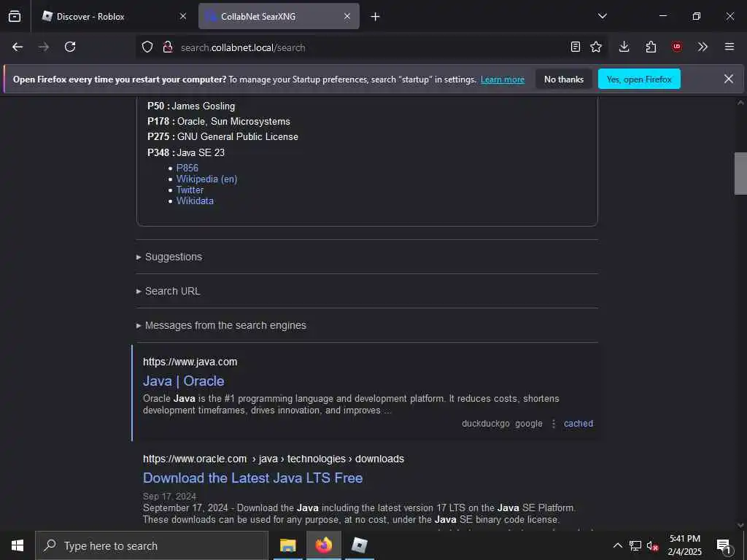Open the tracking protection shield

147,47
